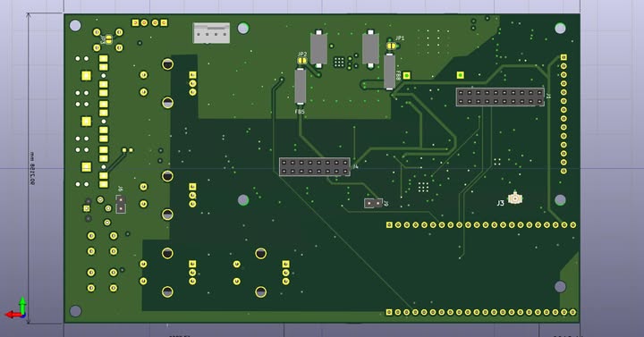644x337 pixels.
Task: Click the top-left corner mounting hole
Action: coord(75,26)
